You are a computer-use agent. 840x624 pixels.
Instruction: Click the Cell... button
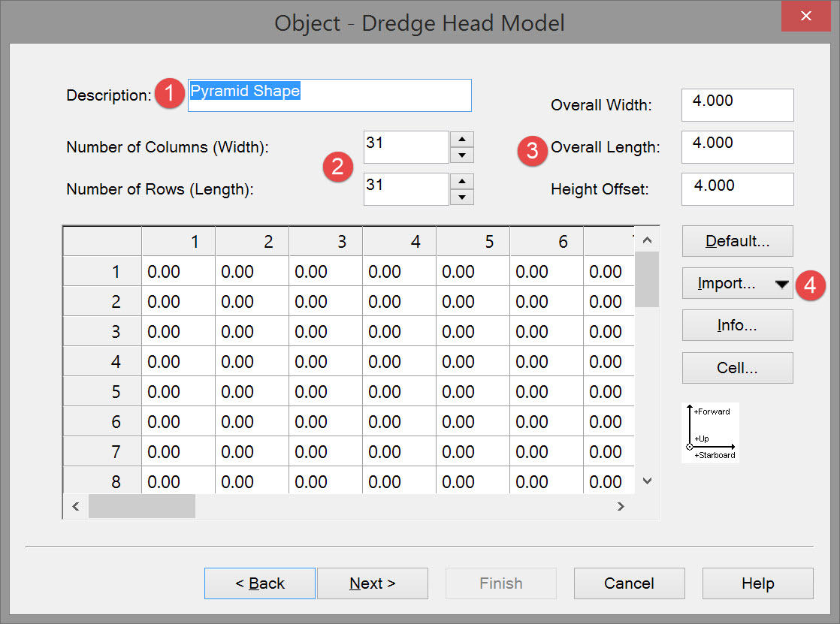(737, 368)
